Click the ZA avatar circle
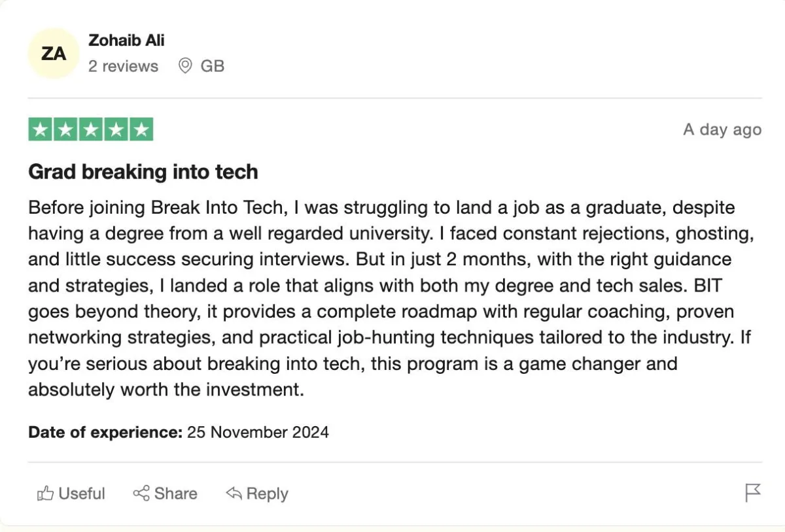785x532 pixels. coord(54,54)
